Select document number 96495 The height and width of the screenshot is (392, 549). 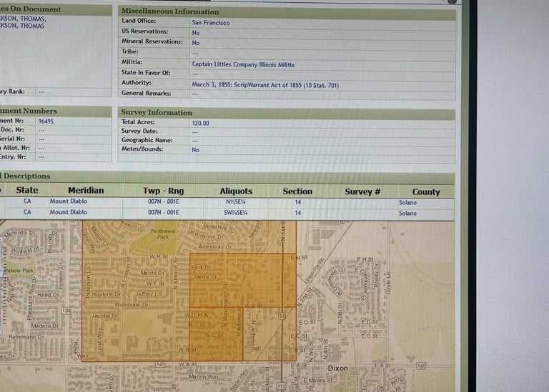[46, 121]
